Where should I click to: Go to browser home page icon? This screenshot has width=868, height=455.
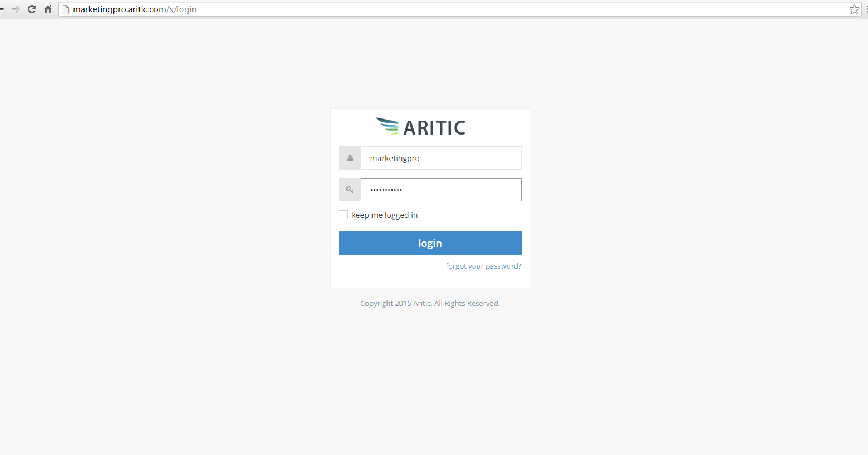(48, 9)
